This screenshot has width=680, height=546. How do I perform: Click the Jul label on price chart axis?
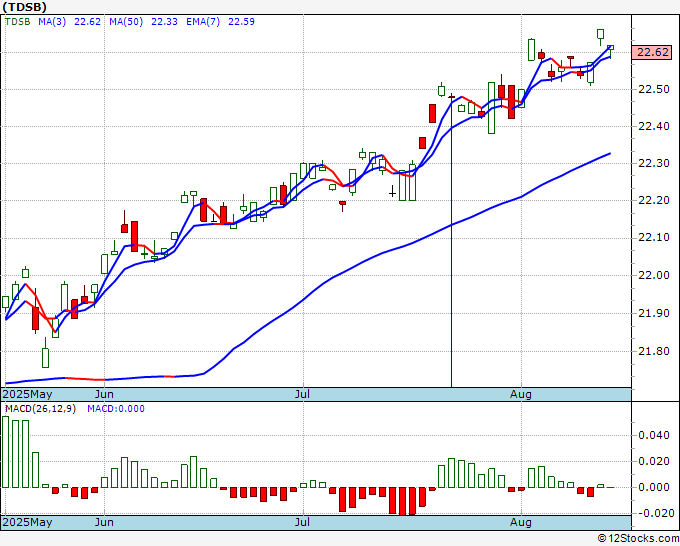[x=302, y=394]
